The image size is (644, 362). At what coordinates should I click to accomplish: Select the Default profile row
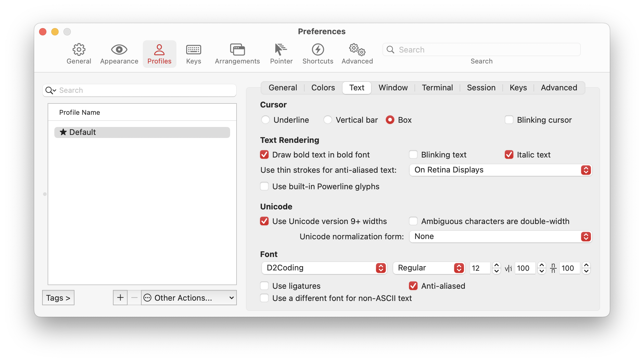(142, 132)
